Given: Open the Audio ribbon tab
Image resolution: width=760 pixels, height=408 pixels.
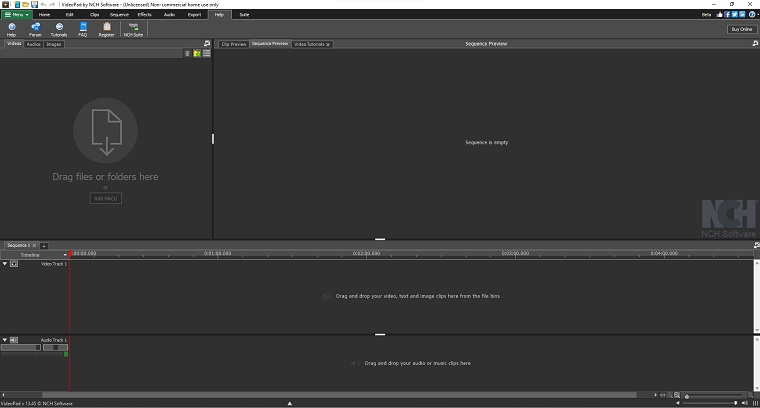Looking at the screenshot, I should coord(169,15).
